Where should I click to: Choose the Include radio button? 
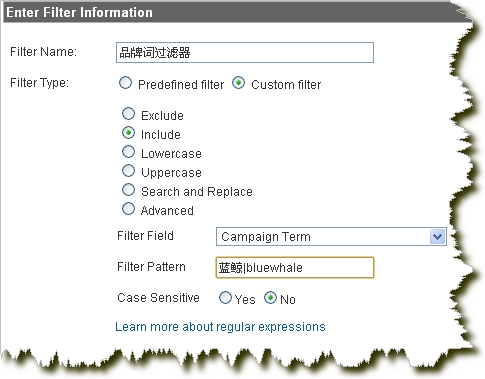click(x=128, y=133)
